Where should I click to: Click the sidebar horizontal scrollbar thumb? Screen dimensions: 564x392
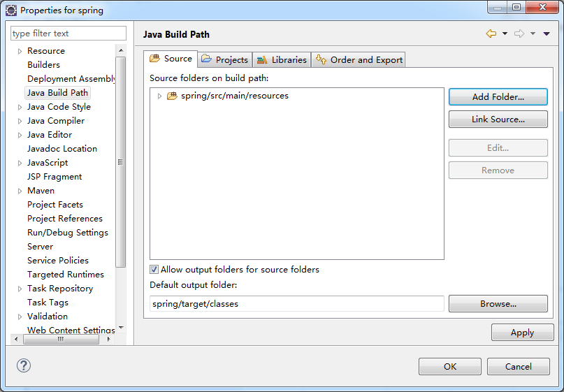tap(61, 339)
